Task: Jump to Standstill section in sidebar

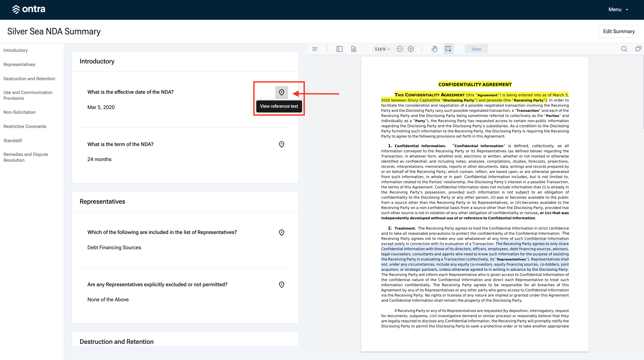Action: point(13,140)
